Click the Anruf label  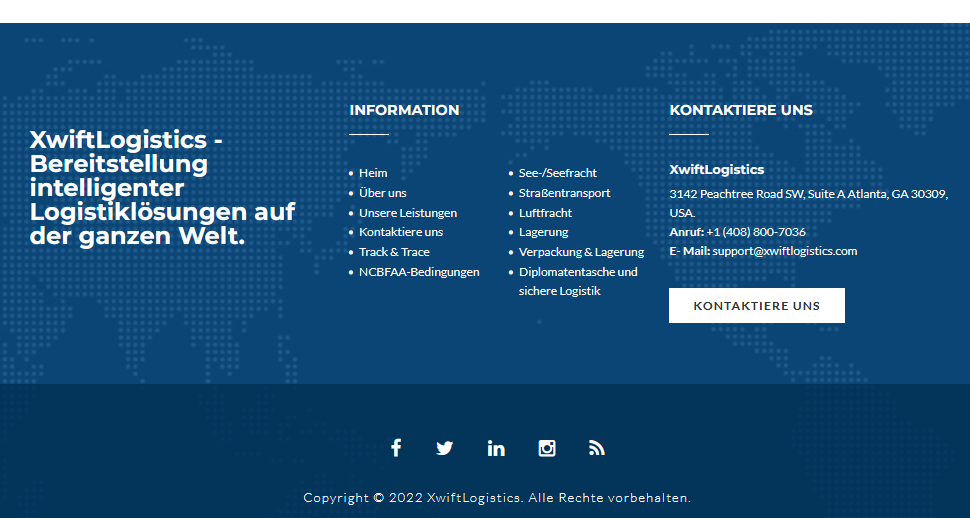coord(687,232)
